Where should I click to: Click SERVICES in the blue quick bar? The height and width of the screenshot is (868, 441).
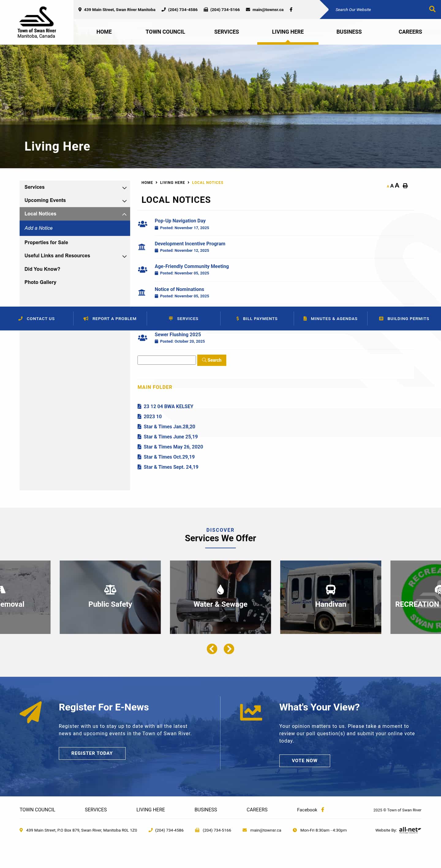[183, 319]
